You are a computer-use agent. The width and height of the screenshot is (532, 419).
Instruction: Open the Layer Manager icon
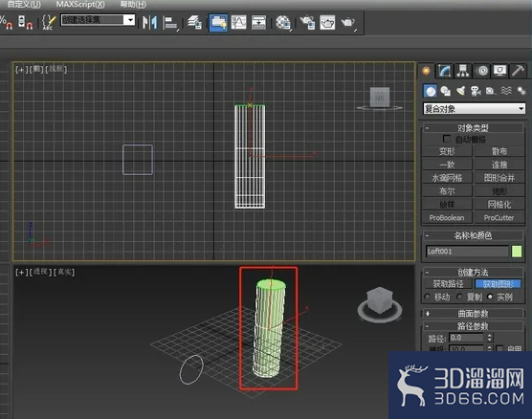(x=195, y=23)
